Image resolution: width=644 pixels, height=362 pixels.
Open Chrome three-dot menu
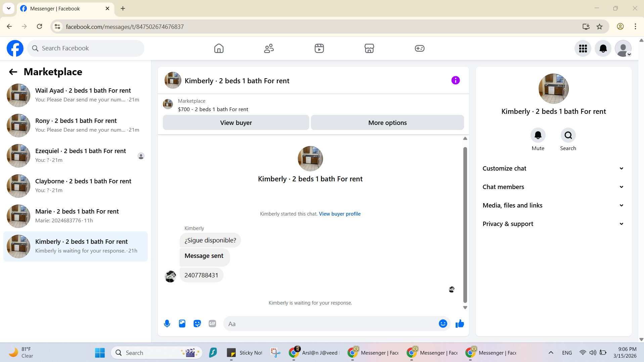[635, 27]
